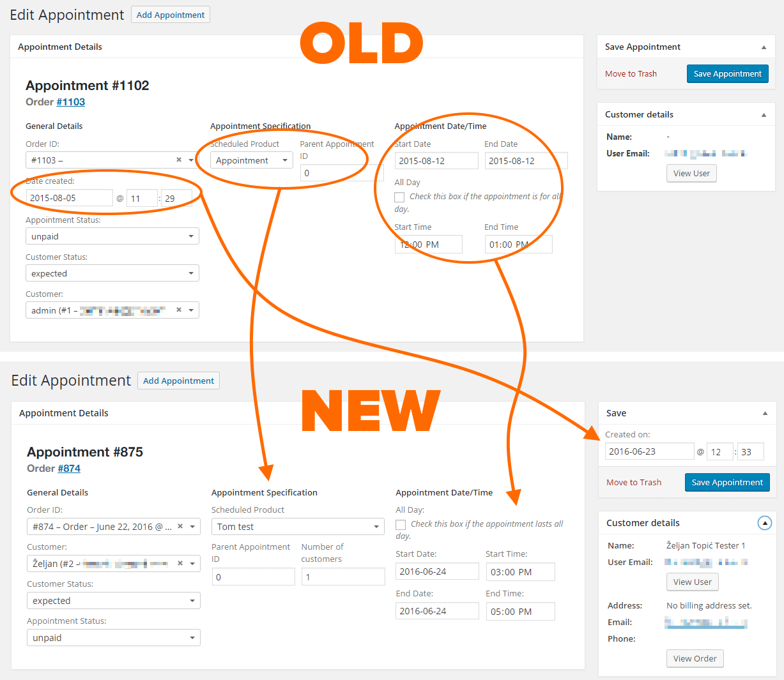
Task: Clear the #874 order selection with the x
Action: (x=180, y=526)
